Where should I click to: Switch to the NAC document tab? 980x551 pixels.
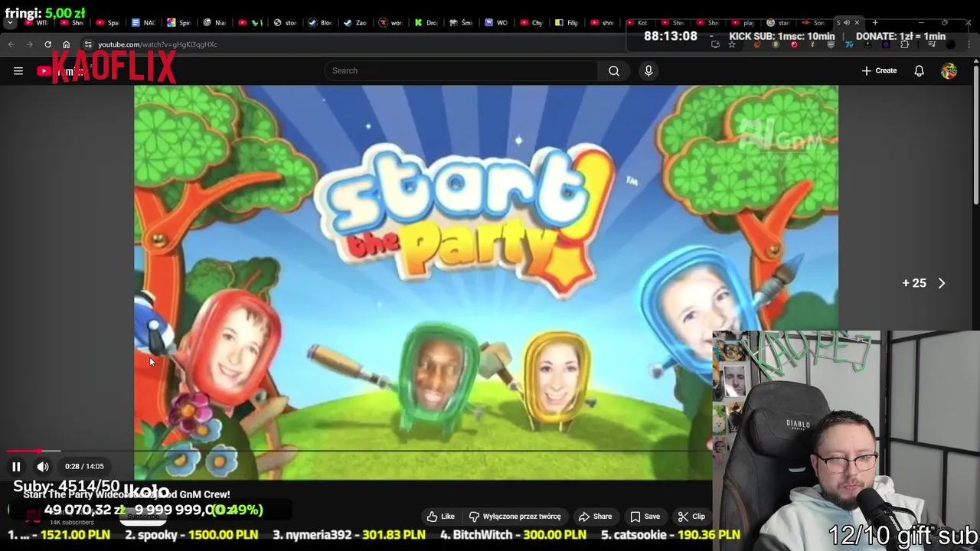click(143, 23)
